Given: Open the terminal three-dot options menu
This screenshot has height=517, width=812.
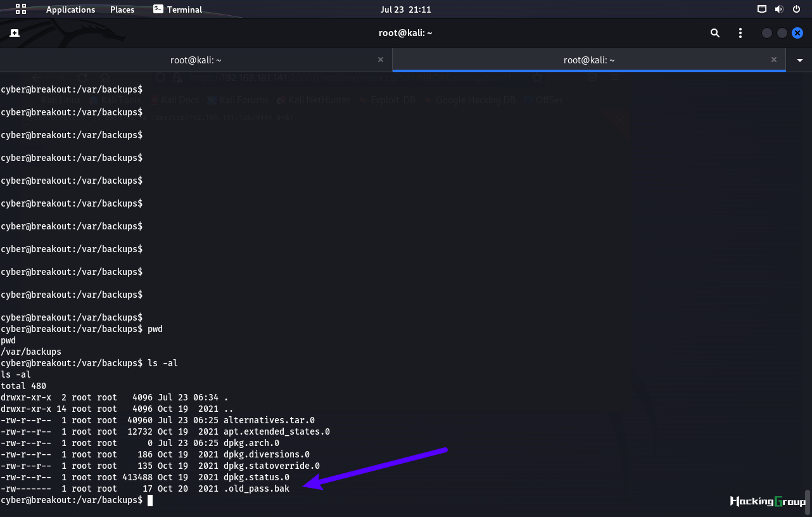Looking at the screenshot, I should [740, 33].
